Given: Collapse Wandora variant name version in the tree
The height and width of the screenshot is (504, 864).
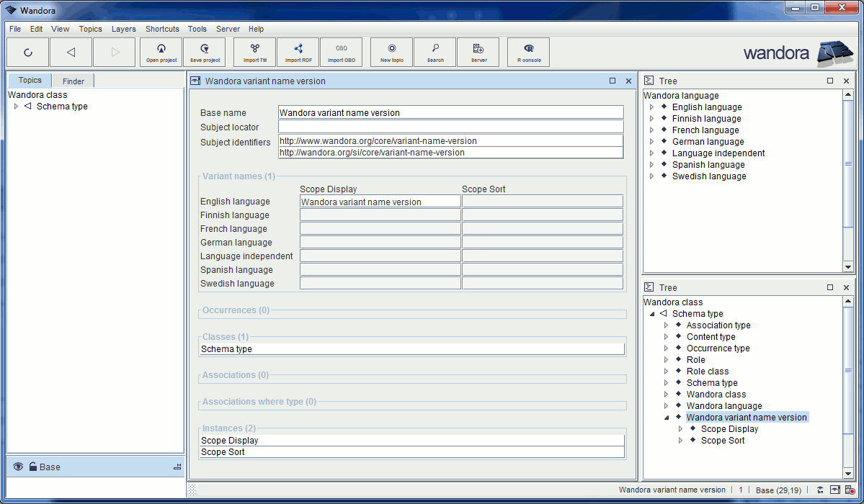Looking at the screenshot, I should pos(667,417).
